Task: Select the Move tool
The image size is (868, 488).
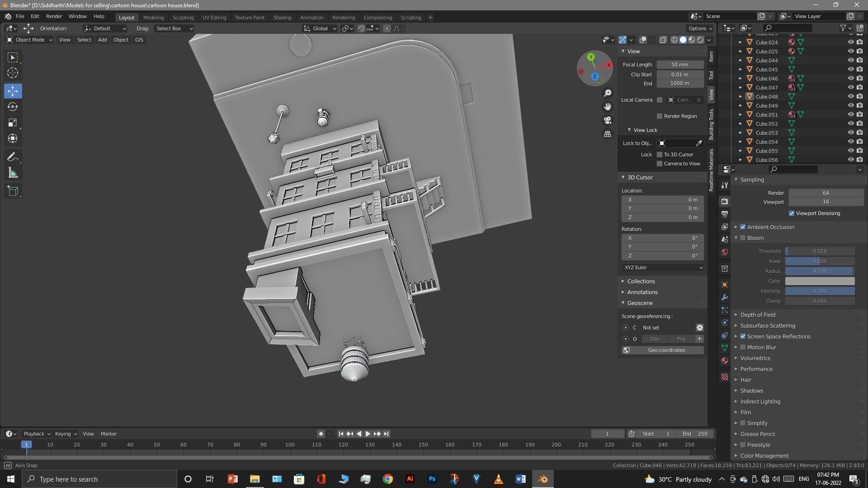Action: [13, 91]
